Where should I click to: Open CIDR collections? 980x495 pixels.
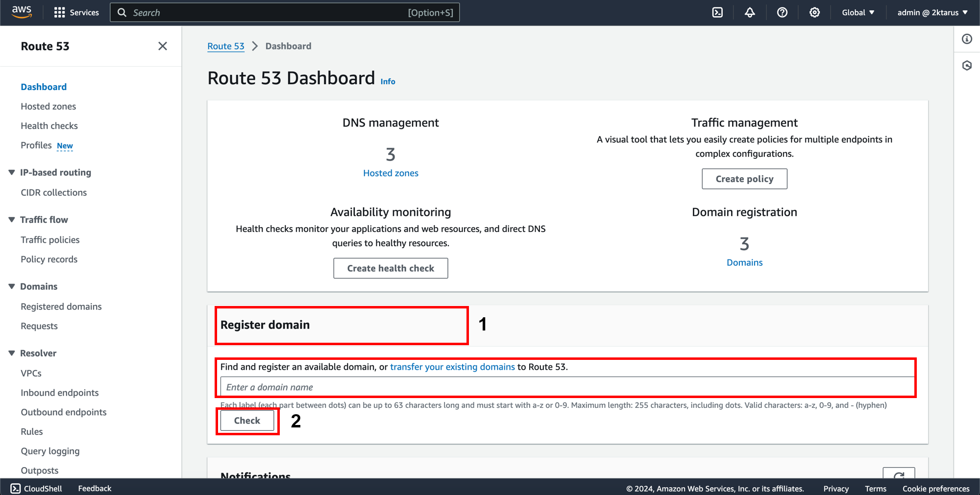53,192
